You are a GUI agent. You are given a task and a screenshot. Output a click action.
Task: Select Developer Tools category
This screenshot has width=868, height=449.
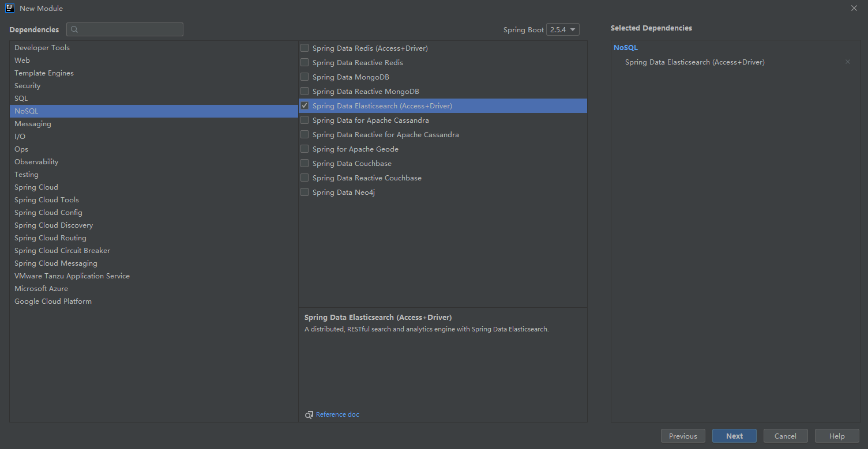point(153,47)
